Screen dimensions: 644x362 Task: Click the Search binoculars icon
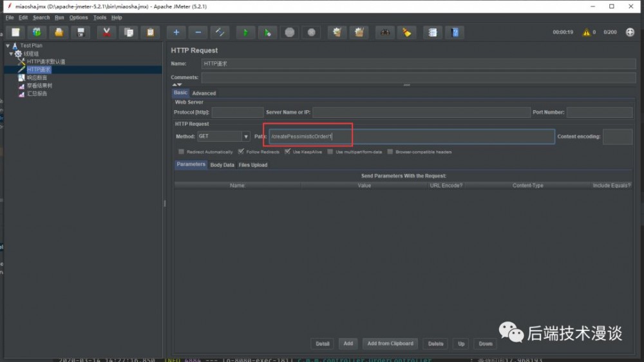pyautogui.click(x=384, y=32)
